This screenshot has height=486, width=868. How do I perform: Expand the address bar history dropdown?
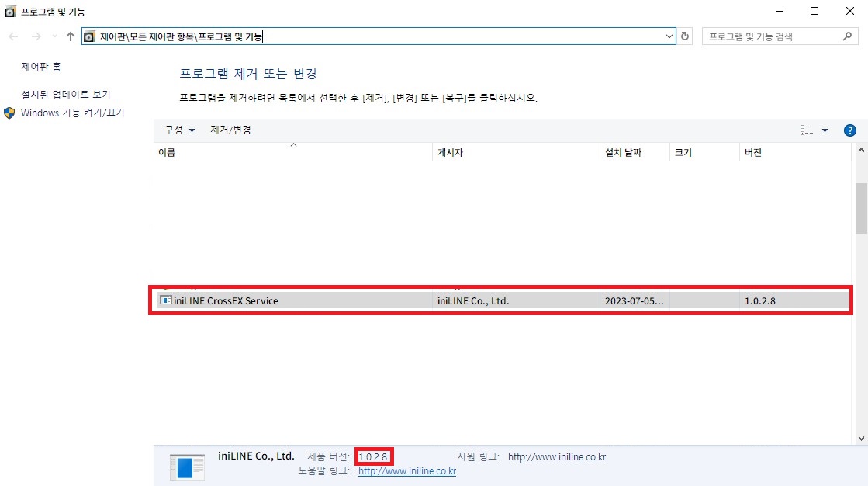(x=669, y=36)
